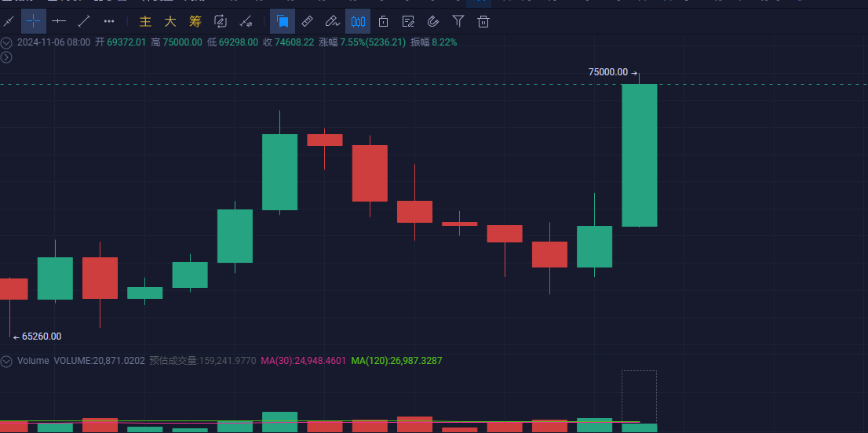Click the line with swap arrows icon
The width and height of the screenshot is (868, 433).
(x=246, y=21)
